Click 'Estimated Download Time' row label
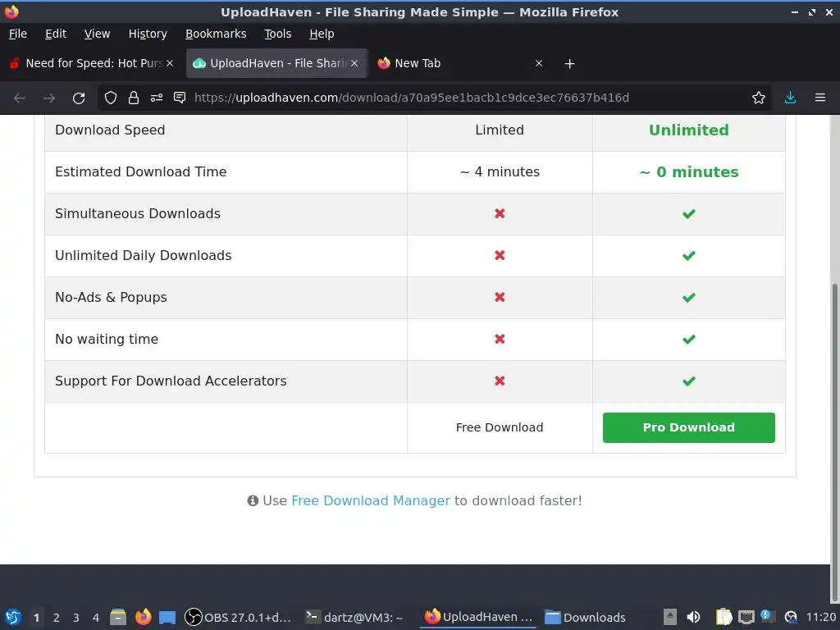This screenshot has width=840, height=630. [x=141, y=172]
